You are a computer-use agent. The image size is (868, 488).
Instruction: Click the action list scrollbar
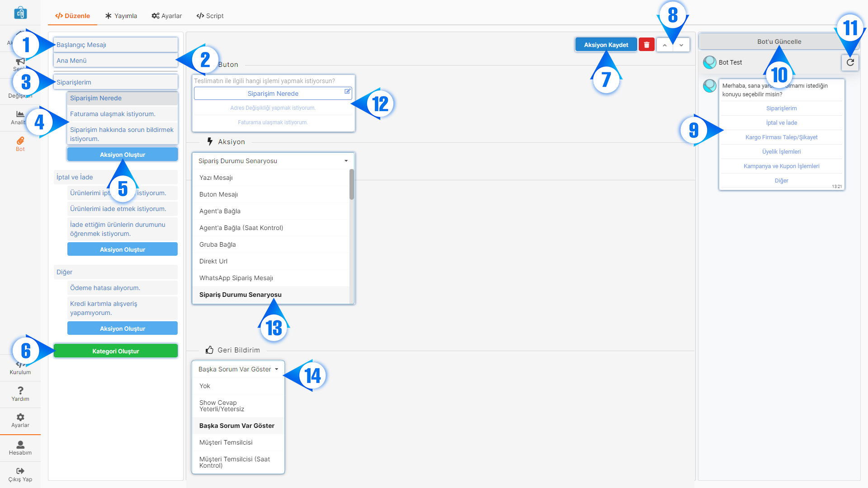(x=352, y=185)
